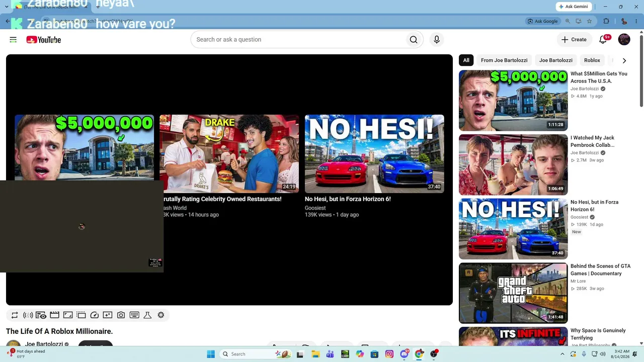The height and width of the screenshot is (362, 644).
Task: Click the eye visibility icon in enhancer toolbar
Action: click(41, 315)
